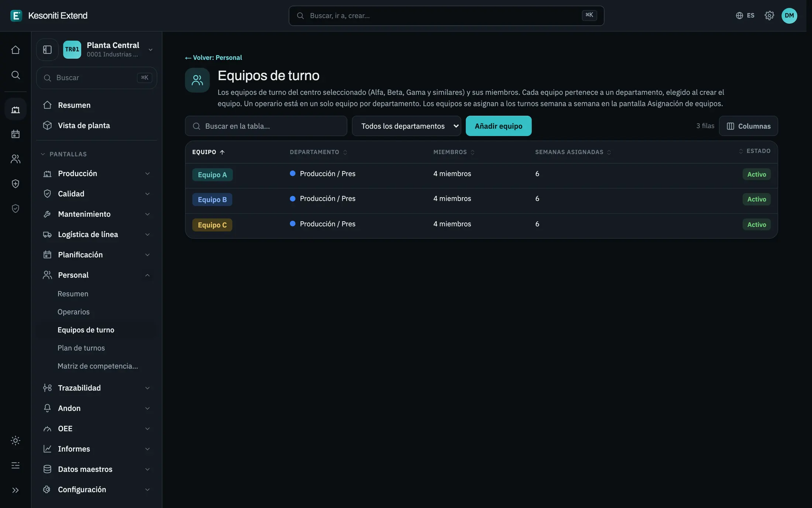The image size is (812, 508).
Task: Click Activo status of Equipo C
Action: coord(757,225)
